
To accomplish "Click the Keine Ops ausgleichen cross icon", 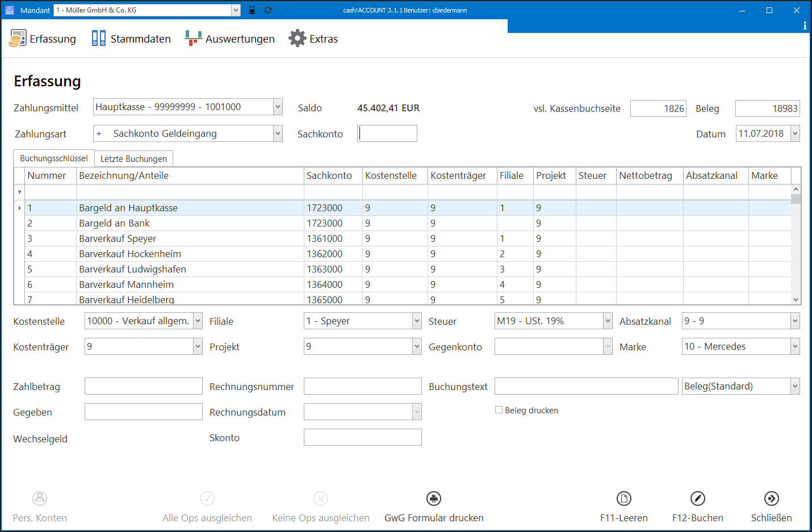I will 321,499.
